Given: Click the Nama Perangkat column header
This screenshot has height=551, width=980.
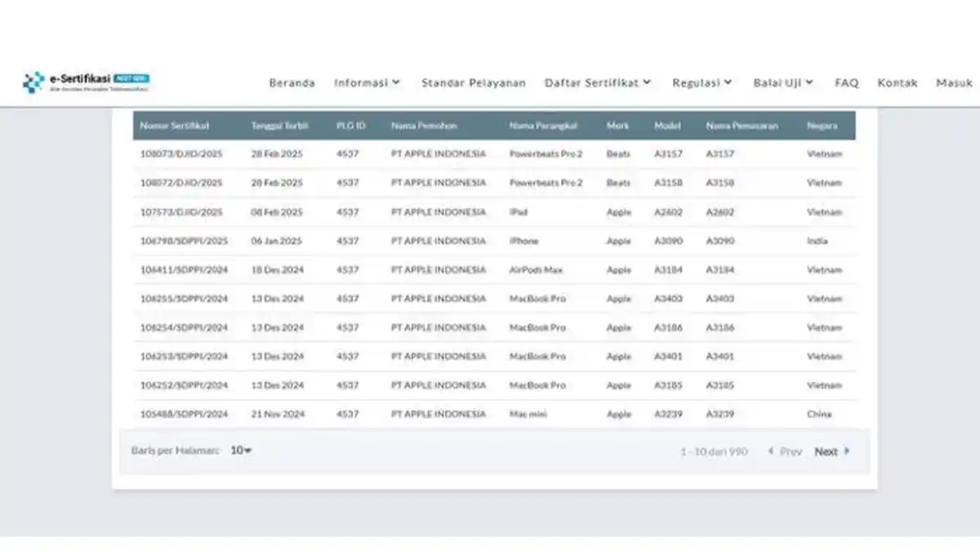Looking at the screenshot, I should point(543,126).
